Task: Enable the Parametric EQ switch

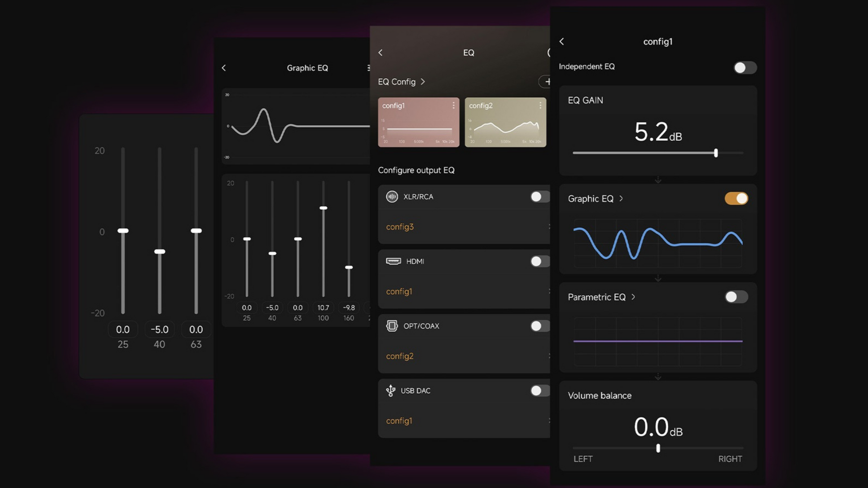Action: 736,297
